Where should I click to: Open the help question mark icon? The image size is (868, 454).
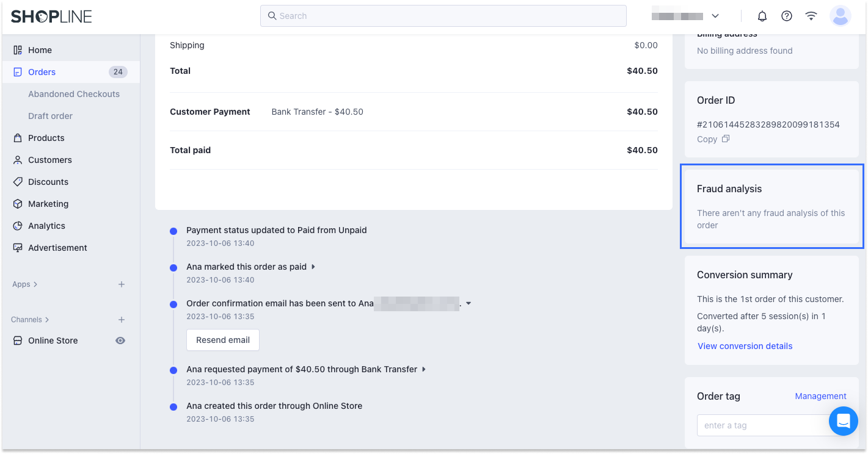(787, 16)
